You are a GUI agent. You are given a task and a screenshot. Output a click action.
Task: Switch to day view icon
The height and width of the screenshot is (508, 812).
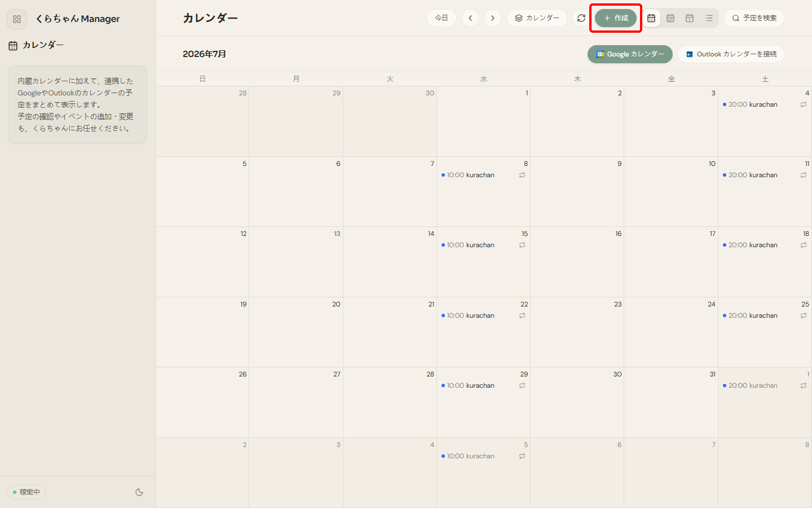point(690,18)
